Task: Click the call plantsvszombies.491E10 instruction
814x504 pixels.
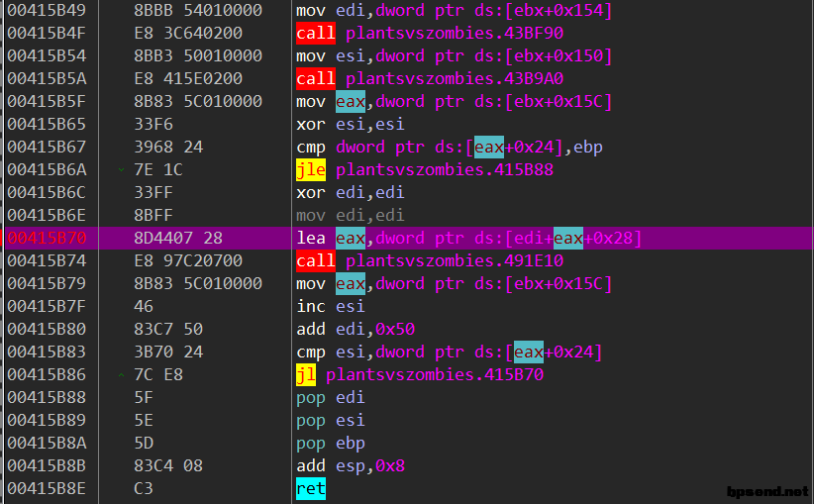Action: click(430, 261)
